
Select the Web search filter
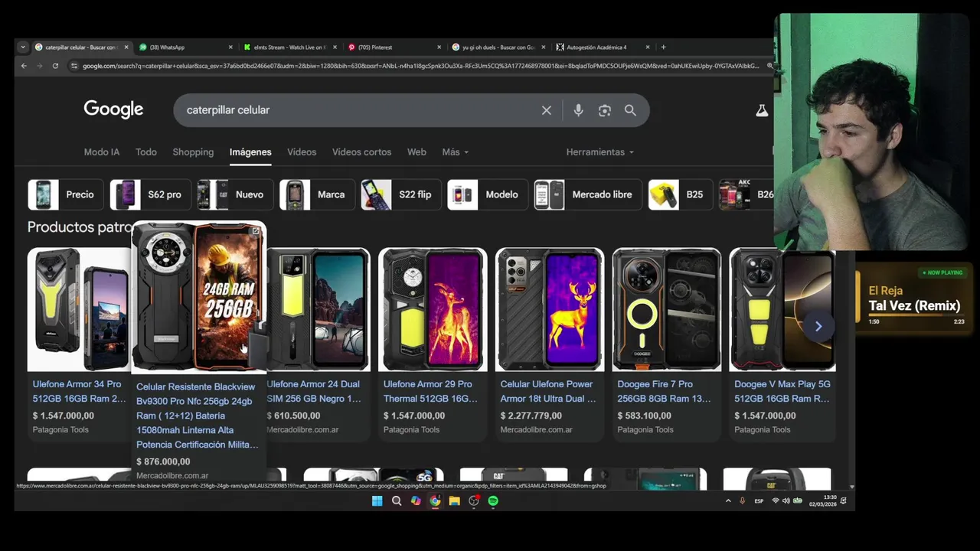(416, 152)
